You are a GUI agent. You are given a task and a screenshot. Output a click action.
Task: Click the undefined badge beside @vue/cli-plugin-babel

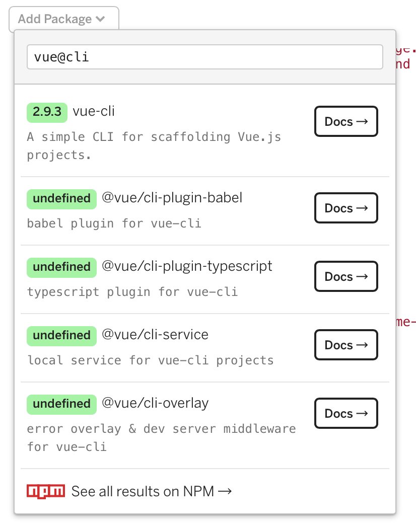(x=61, y=199)
